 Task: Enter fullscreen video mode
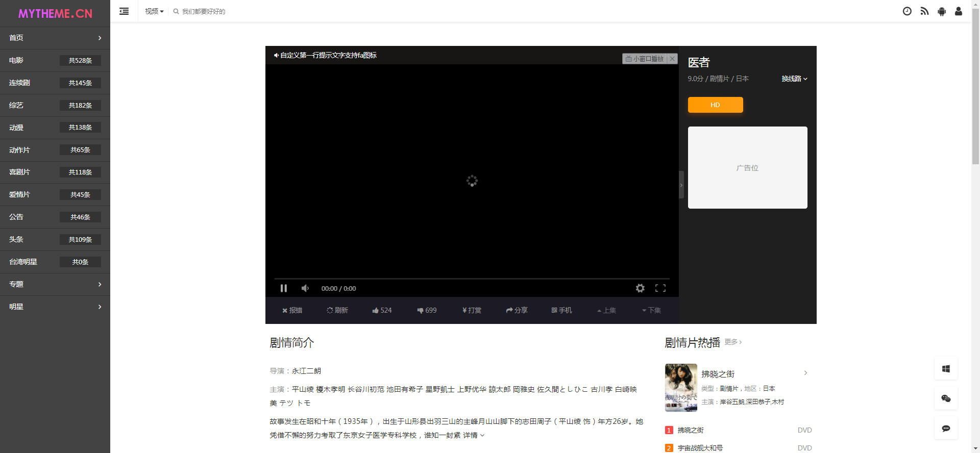point(660,288)
